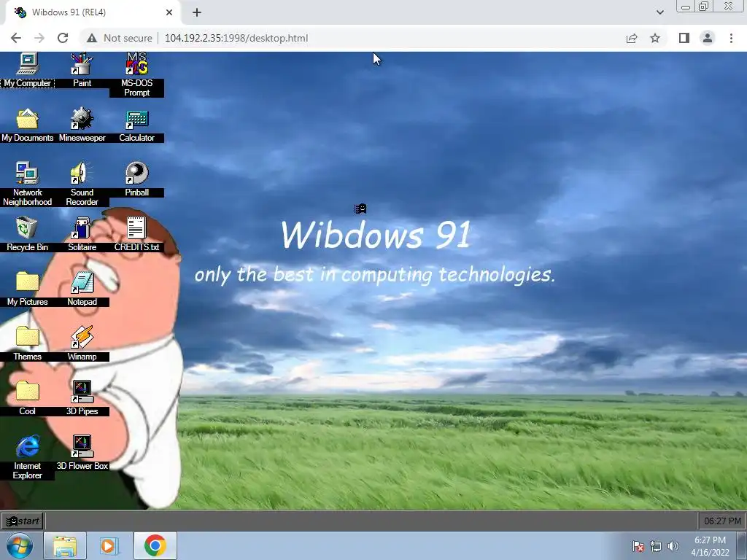The width and height of the screenshot is (747, 560).
Task: Open the Cool folder icon
Action: pyautogui.click(x=27, y=398)
